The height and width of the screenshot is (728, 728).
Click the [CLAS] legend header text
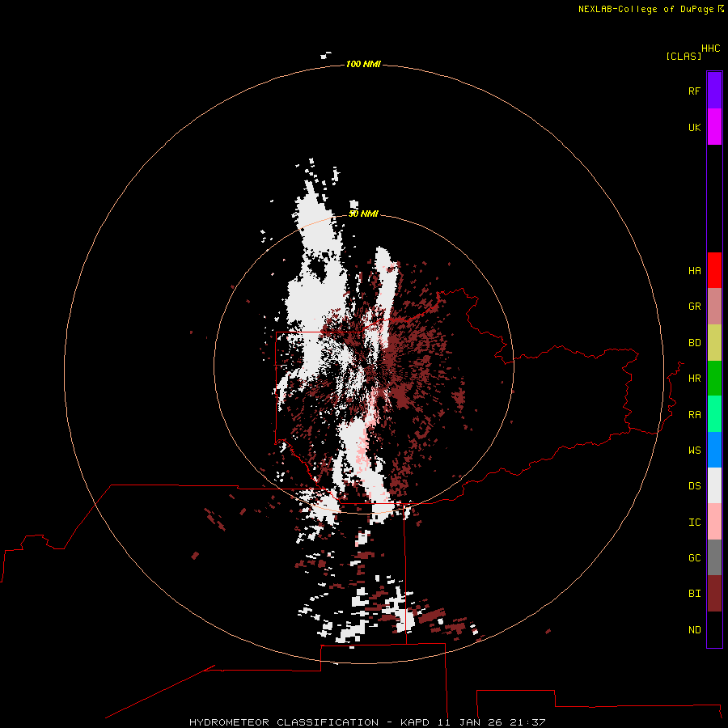click(684, 56)
